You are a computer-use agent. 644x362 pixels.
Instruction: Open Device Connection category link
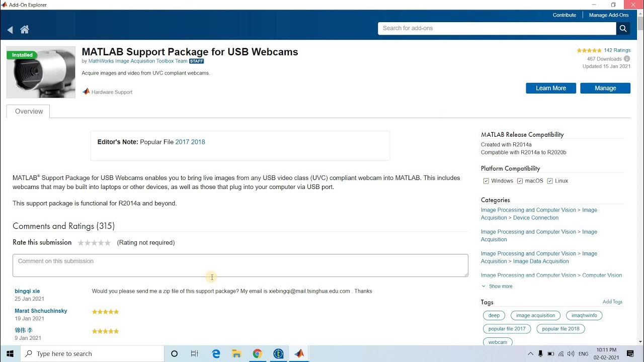(536, 218)
